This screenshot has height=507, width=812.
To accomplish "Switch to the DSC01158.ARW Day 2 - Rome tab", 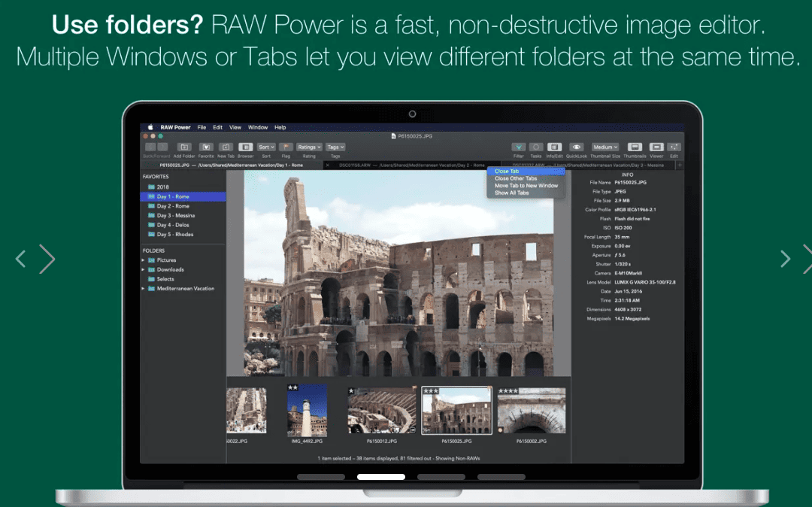I will coord(412,165).
